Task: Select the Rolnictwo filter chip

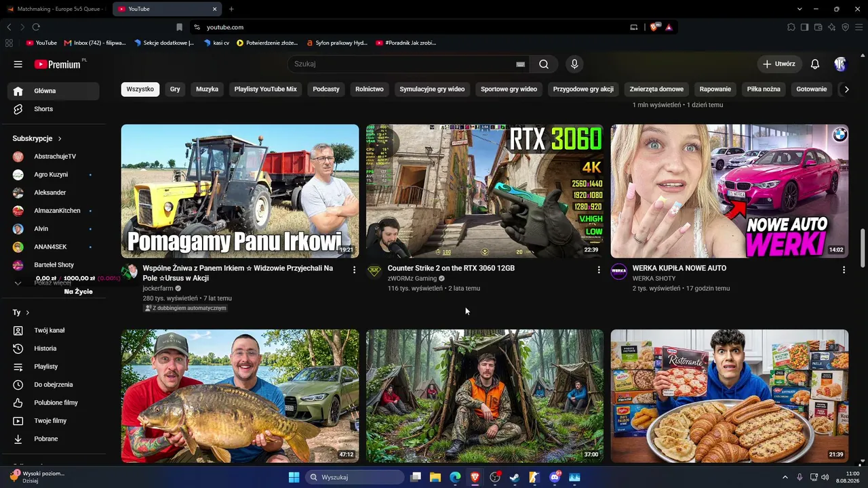Action: (x=370, y=89)
